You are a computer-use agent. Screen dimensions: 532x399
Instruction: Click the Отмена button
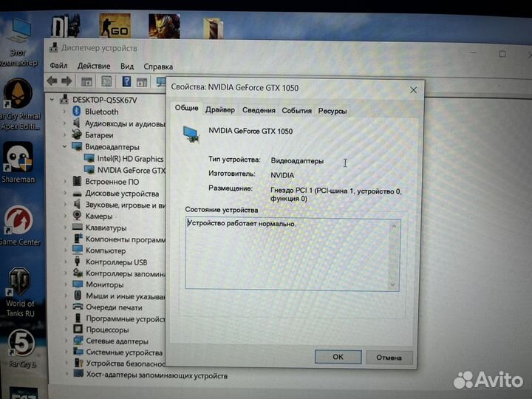pos(389,358)
